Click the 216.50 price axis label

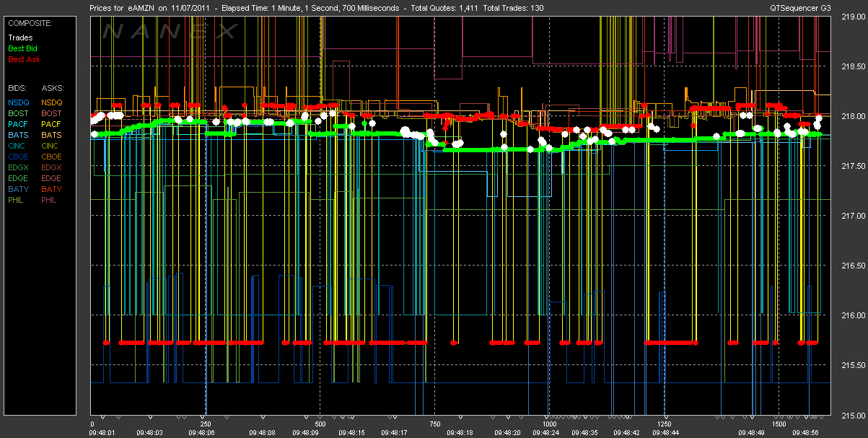[x=854, y=266]
